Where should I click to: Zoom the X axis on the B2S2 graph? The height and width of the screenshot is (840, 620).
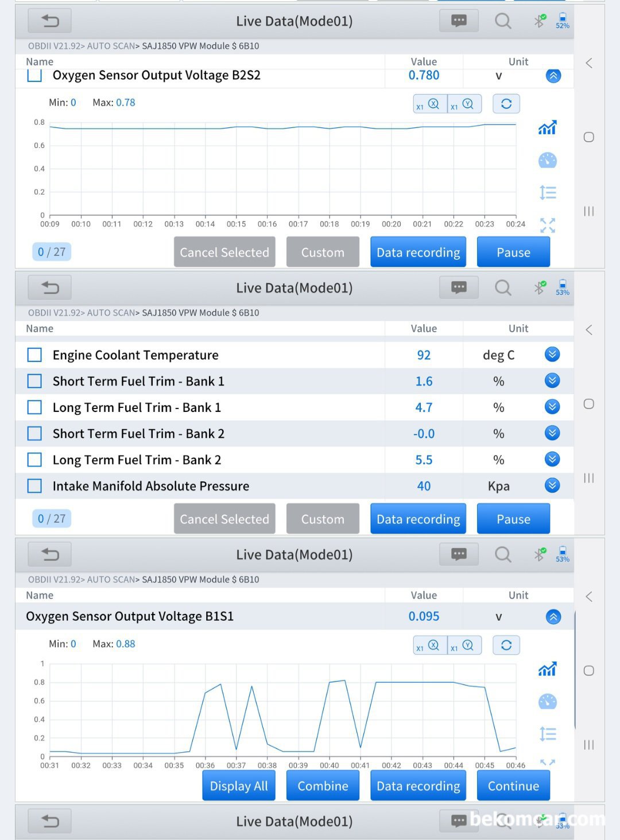tap(430, 104)
